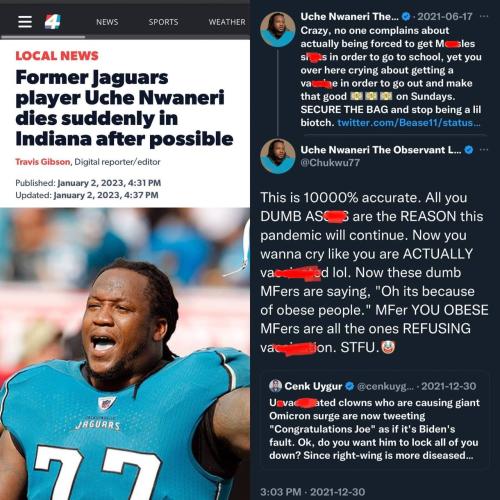
Task: Click the LOCAL NEWS category link
Action: (x=57, y=56)
